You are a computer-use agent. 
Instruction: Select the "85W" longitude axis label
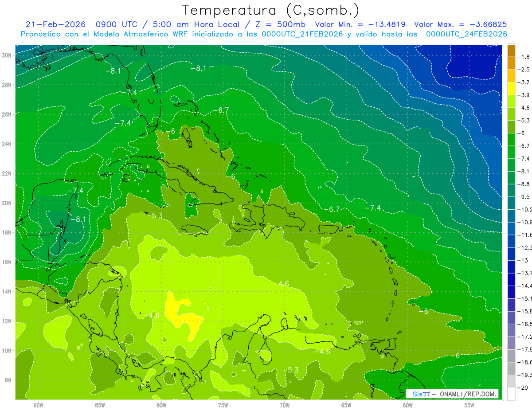point(100,405)
